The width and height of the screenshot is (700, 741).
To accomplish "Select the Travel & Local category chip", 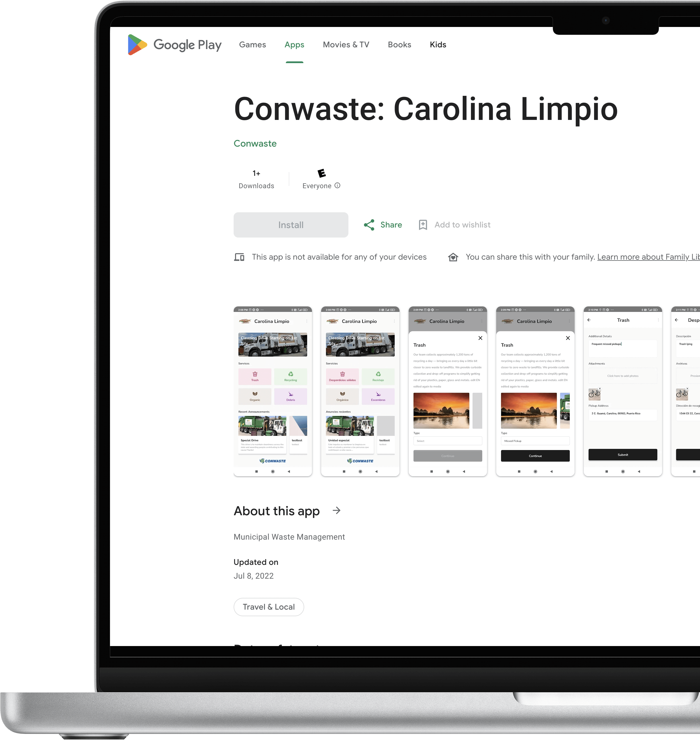I will click(x=269, y=607).
